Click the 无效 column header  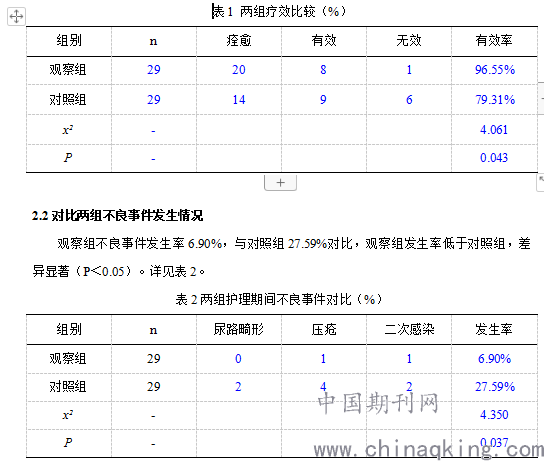(x=409, y=41)
